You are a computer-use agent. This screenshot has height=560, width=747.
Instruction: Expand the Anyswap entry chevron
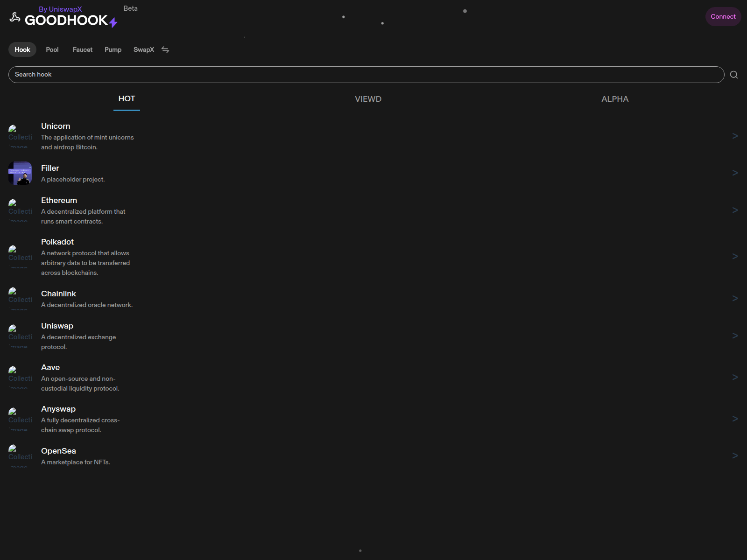[734, 419]
